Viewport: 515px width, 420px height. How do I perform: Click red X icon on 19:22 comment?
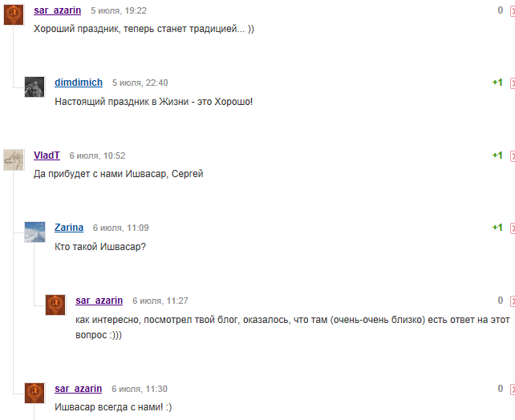pos(513,11)
